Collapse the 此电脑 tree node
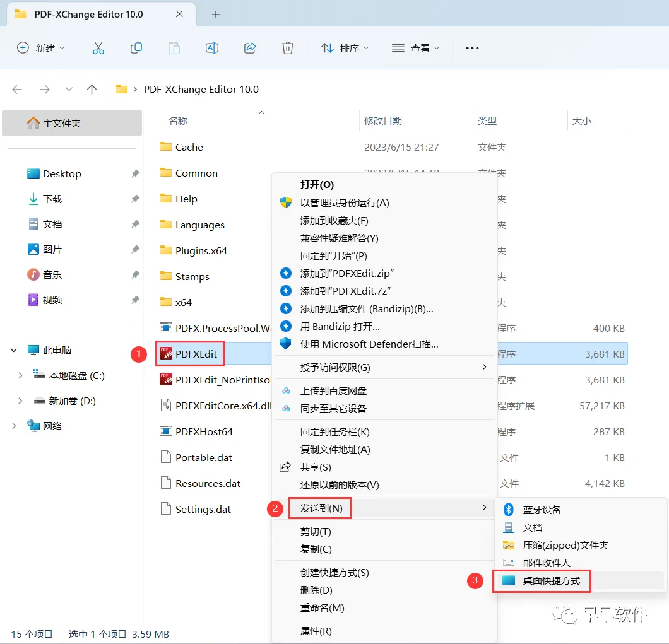 click(x=14, y=350)
